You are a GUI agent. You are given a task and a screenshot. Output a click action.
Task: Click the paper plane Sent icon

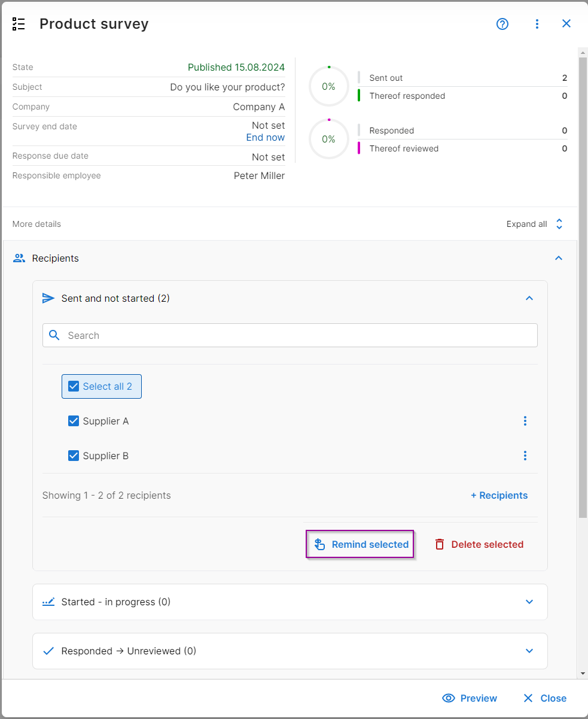tap(48, 298)
